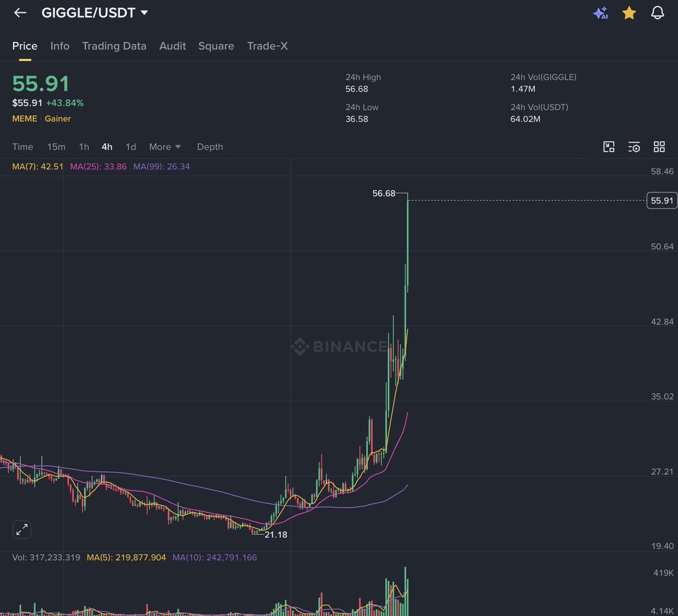Toggle the favorite star icon
The height and width of the screenshot is (616, 678).
(x=629, y=13)
